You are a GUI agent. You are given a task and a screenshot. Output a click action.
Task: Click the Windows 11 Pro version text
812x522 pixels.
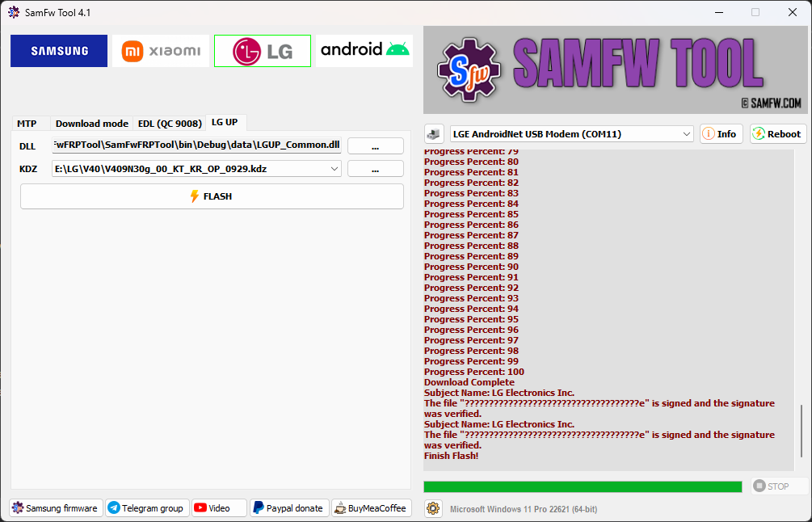(x=523, y=509)
